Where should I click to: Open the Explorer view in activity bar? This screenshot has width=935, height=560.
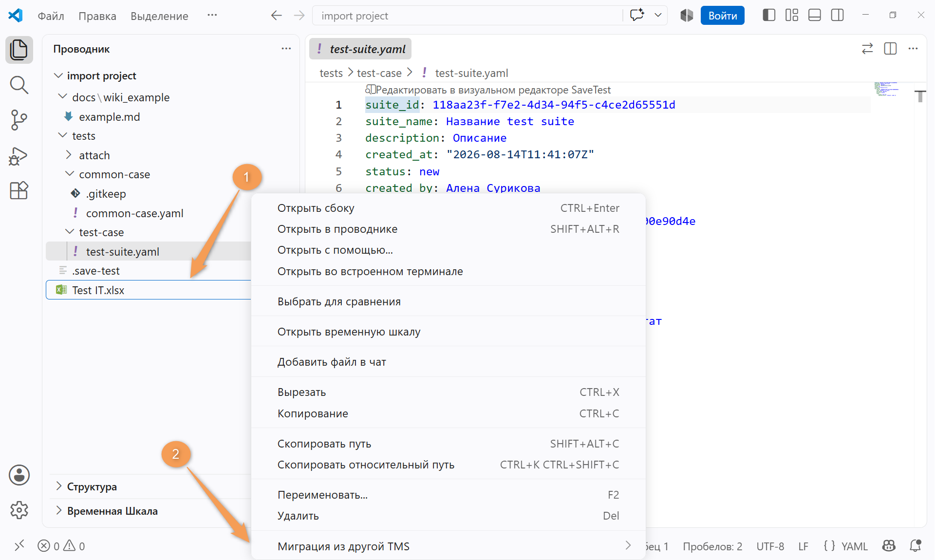pyautogui.click(x=19, y=50)
